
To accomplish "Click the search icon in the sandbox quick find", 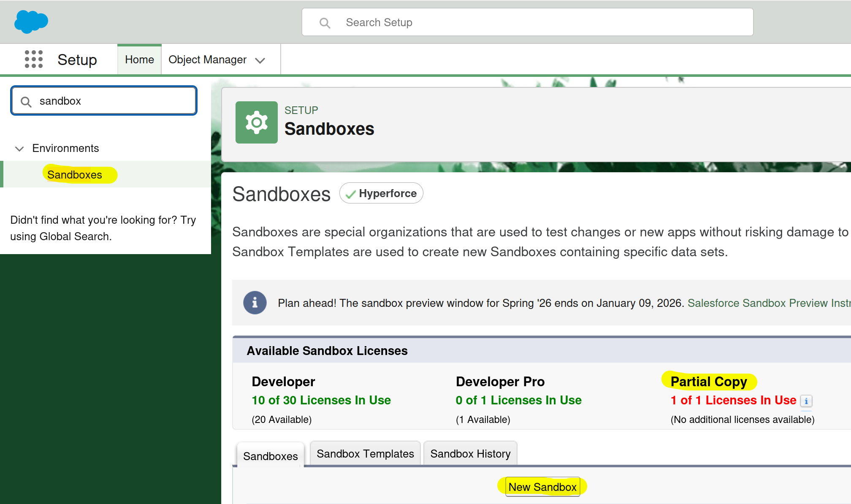I will tap(26, 101).
